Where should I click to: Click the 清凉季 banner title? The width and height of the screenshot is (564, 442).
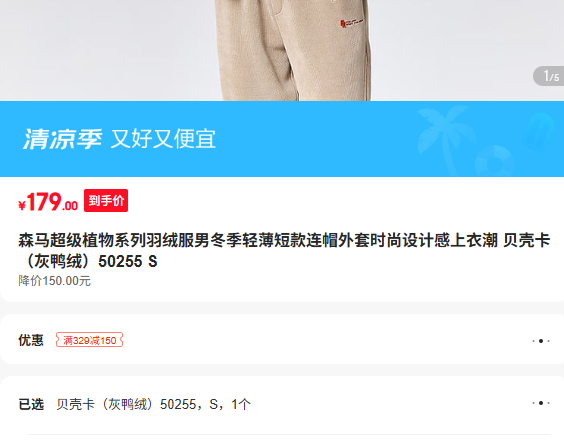tap(63, 139)
